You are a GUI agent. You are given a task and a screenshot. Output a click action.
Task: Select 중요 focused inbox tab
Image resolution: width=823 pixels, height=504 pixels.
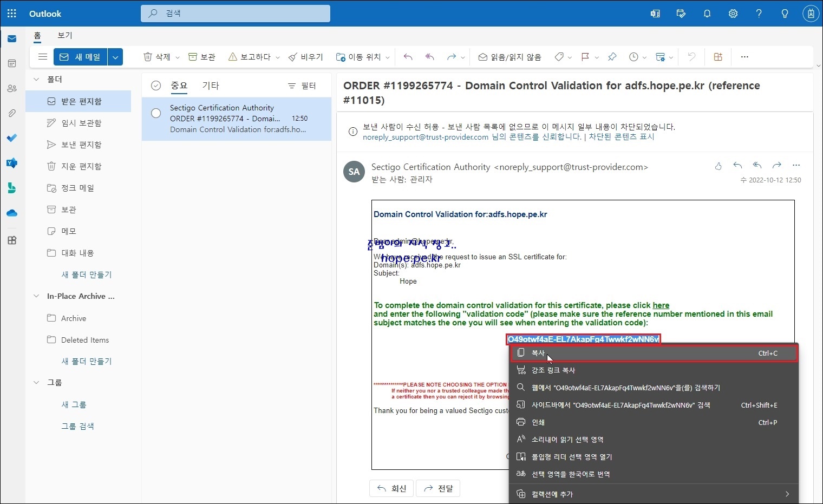pyautogui.click(x=179, y=86)
